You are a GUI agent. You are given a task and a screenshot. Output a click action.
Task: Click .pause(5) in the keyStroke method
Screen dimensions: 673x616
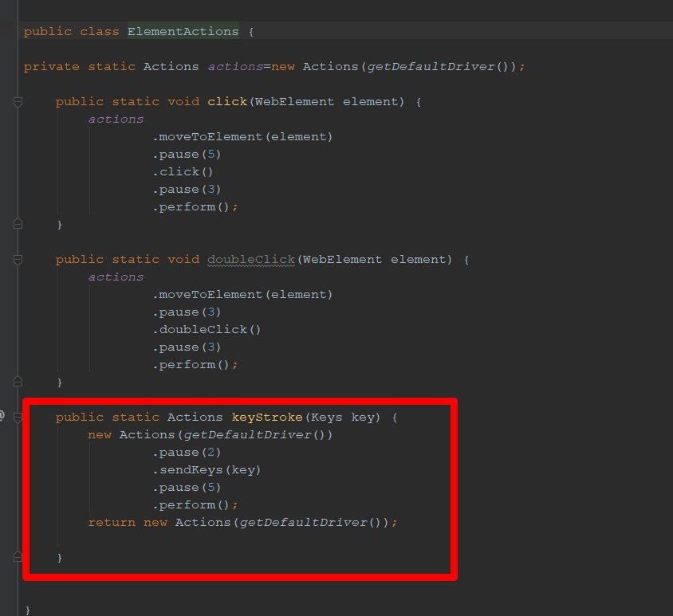[x=187, y=488]
